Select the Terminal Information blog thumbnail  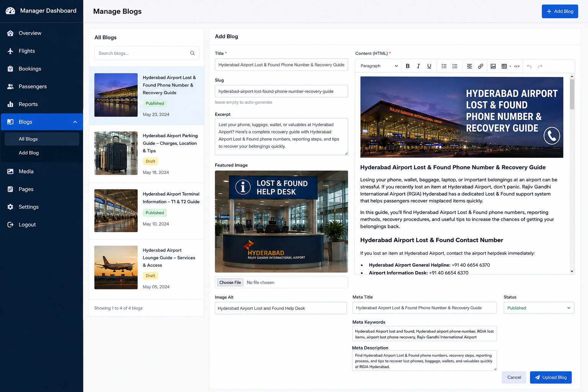(x=116, y=211)
